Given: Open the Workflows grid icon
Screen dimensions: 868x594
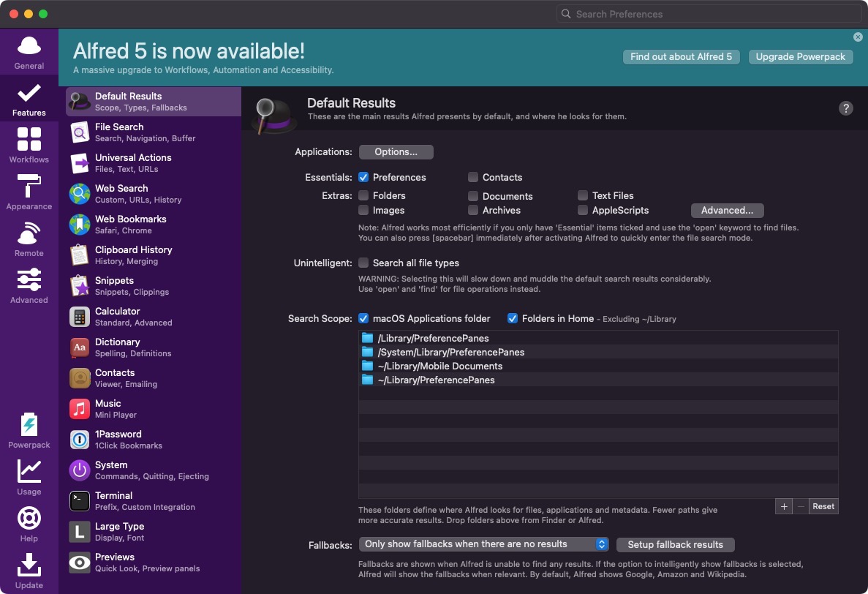Looking at the screenshot, I should click(x=29, y=139).
